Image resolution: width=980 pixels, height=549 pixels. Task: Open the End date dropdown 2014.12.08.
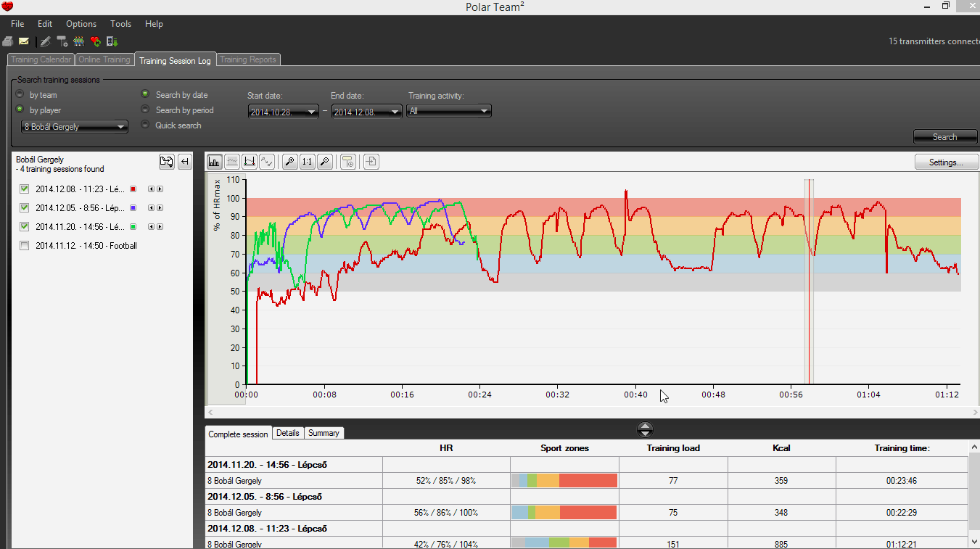[x=366, y=112]
